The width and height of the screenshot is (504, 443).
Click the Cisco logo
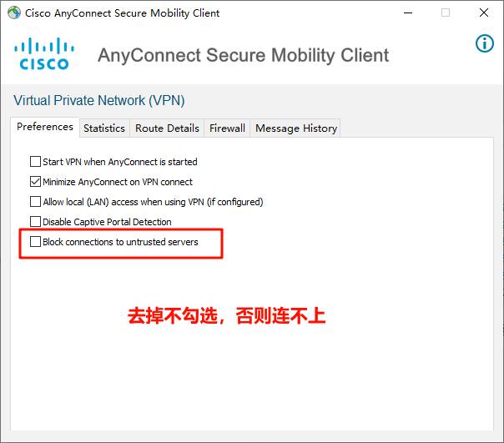coord(44,53)
